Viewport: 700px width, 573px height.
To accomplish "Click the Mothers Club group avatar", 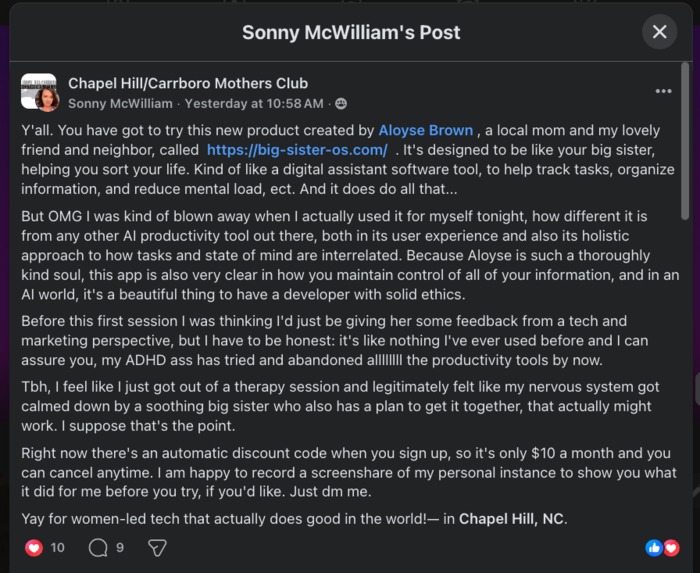I will (x=38, y=91).
